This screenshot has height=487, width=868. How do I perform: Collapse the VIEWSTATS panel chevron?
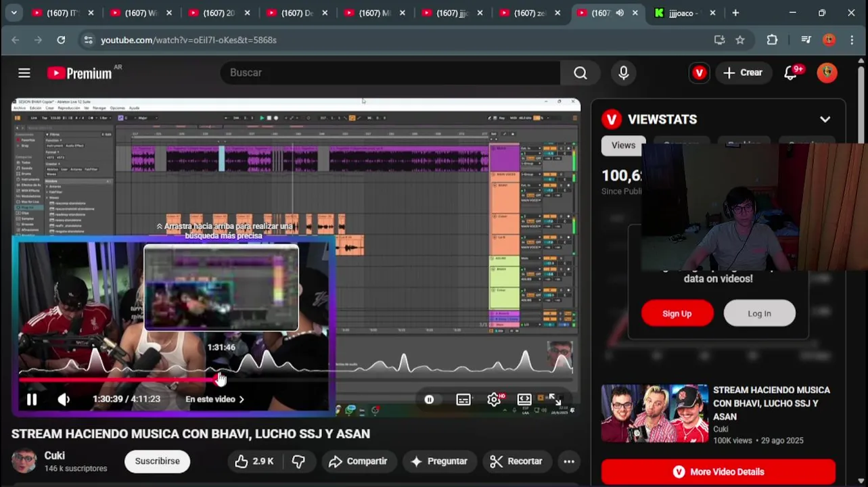pyautogui.click(x=825, y=120)
